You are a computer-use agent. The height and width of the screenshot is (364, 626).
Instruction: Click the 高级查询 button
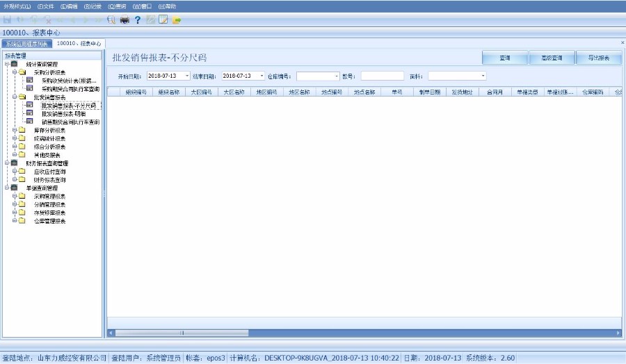(552, 58)
